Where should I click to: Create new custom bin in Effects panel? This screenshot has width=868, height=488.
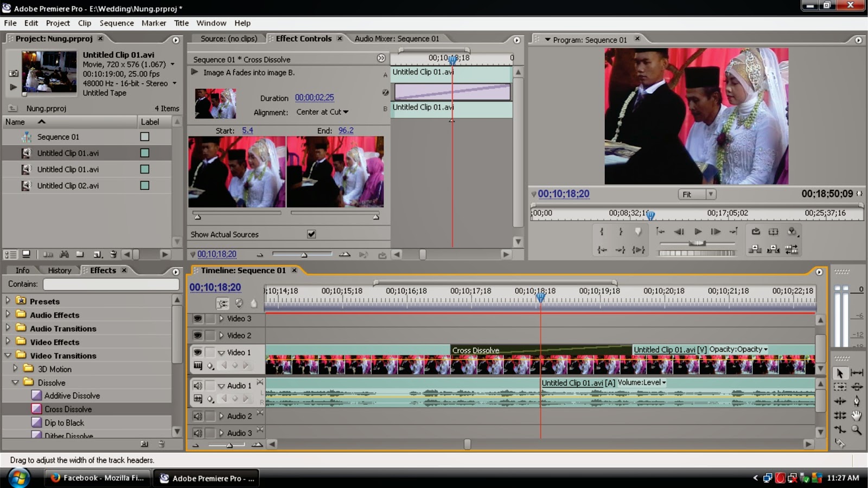(144, 444)
